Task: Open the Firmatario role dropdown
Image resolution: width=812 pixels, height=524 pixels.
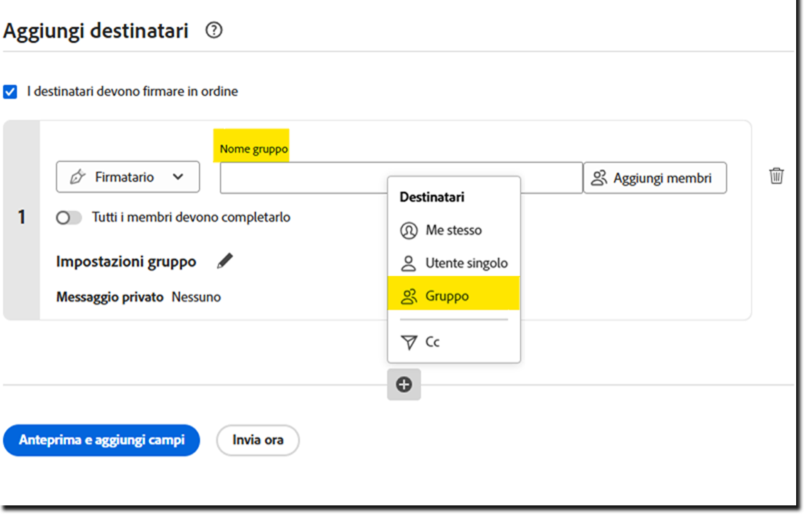Action: tap(127, 177)
